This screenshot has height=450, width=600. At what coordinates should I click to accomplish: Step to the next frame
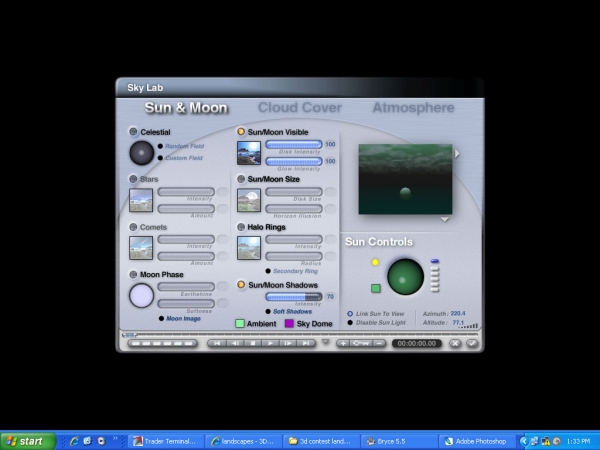[x=288, y=343]
